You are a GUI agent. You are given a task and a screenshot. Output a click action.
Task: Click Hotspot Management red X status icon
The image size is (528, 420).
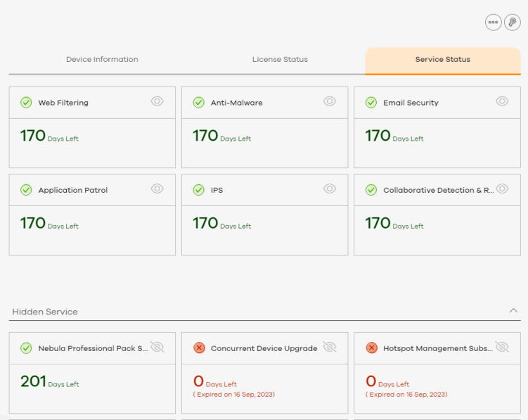[x=371, y=348]
